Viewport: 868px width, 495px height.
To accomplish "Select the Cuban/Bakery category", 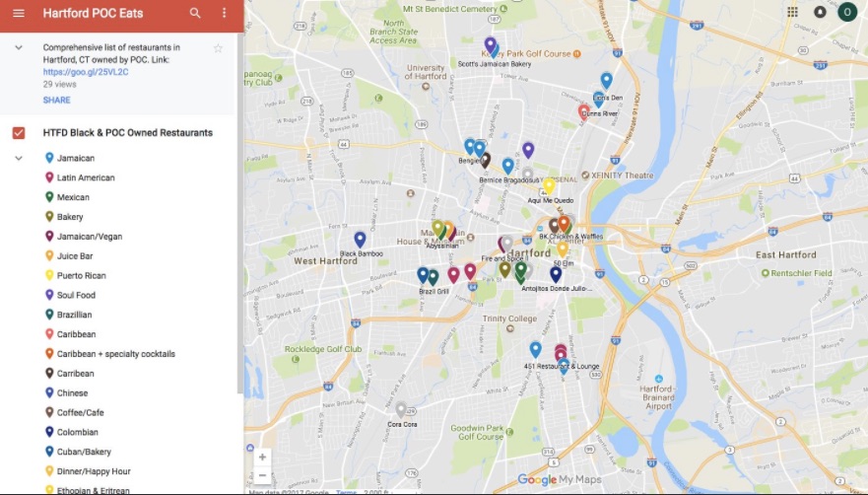I will (x=78, y=452).
